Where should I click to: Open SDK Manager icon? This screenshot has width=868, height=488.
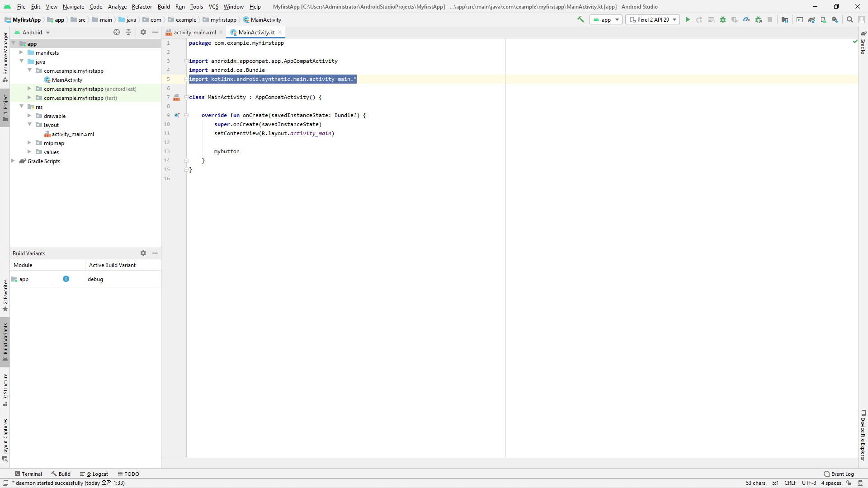(835, 19)
